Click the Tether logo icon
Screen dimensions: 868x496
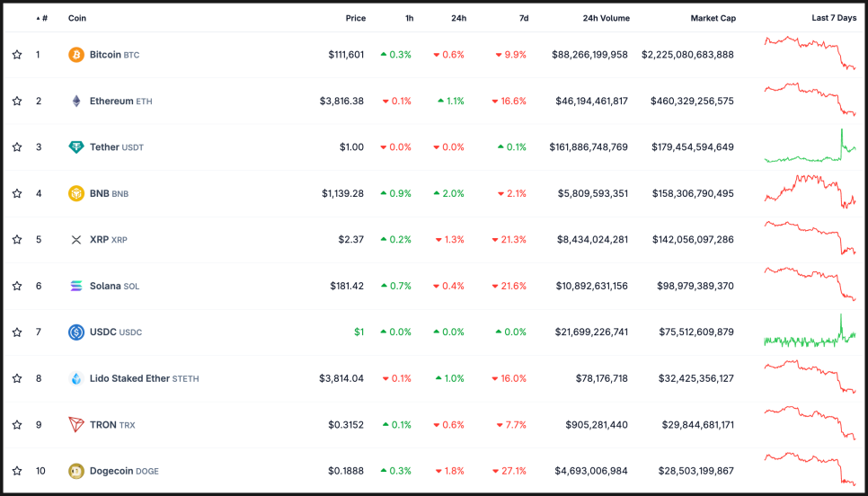point(76,147)
